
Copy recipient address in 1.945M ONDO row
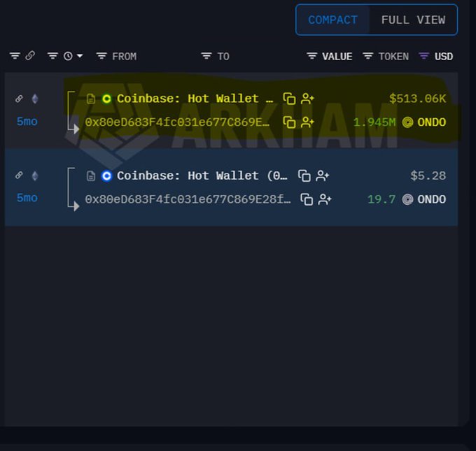(289, 122)
